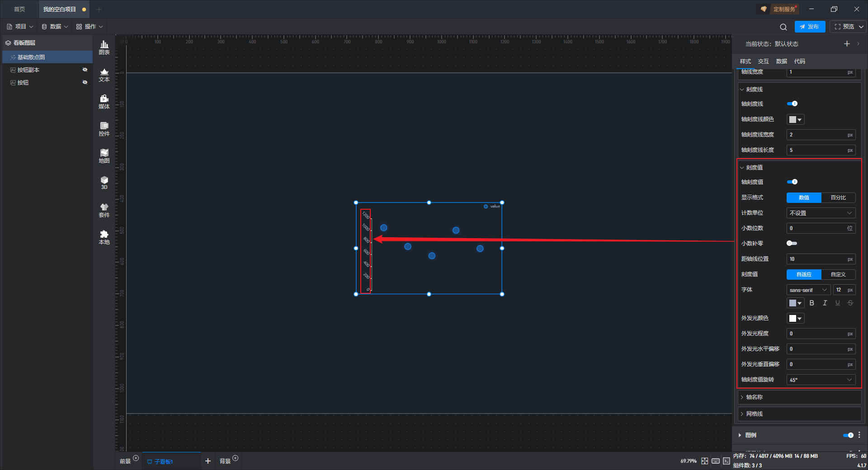Image resolution: width=868 pixels, height=470 pixels.
Task: Open the 图表 chart components panel
Action: 104,47
